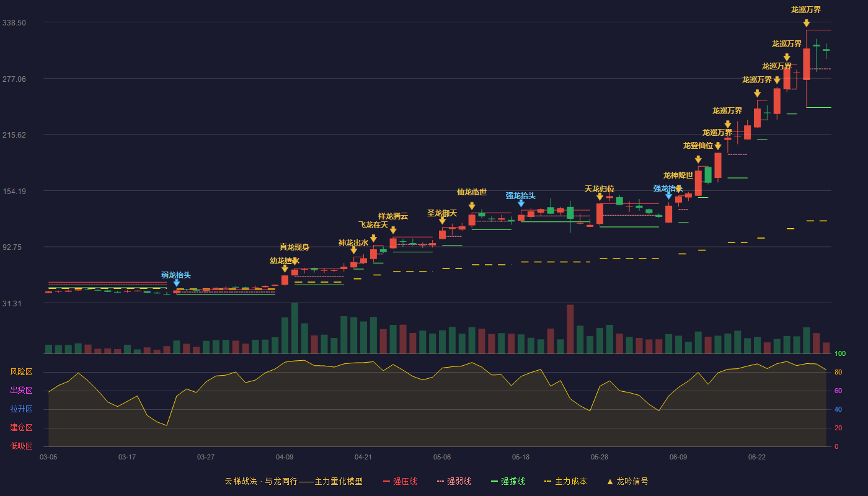
Task: Click the 风险区 zone label
Action: coord(22,372)
